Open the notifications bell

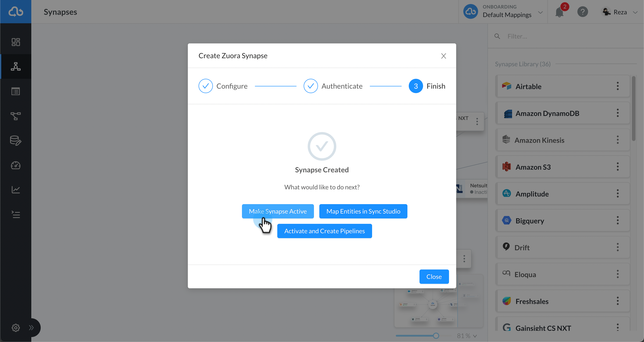[x=559, y=12]
